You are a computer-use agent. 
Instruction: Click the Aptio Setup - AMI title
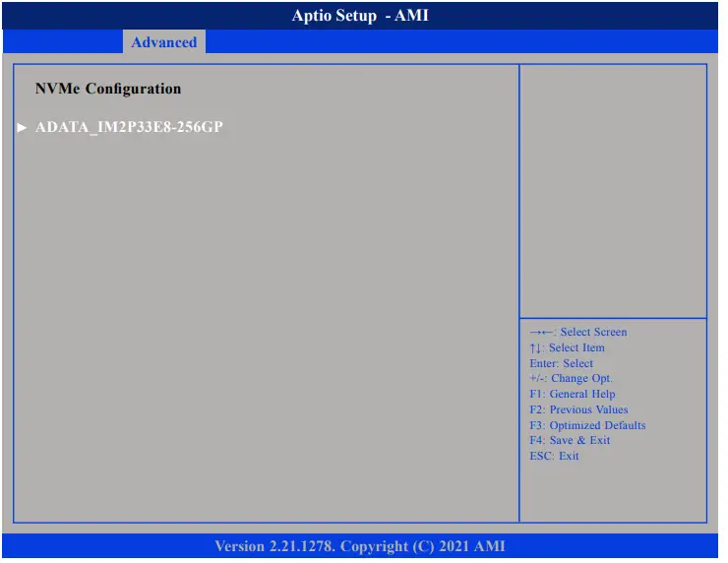360,16
